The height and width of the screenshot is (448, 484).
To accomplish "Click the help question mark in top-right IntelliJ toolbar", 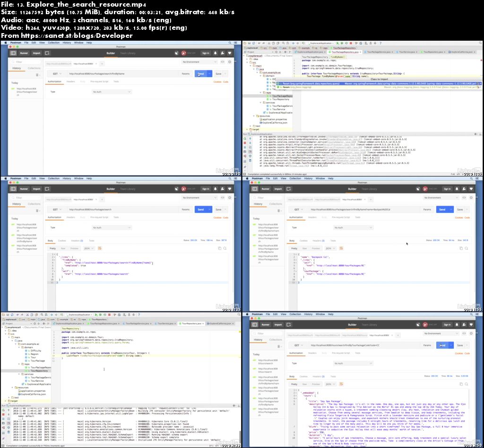I will click(380, 43).
